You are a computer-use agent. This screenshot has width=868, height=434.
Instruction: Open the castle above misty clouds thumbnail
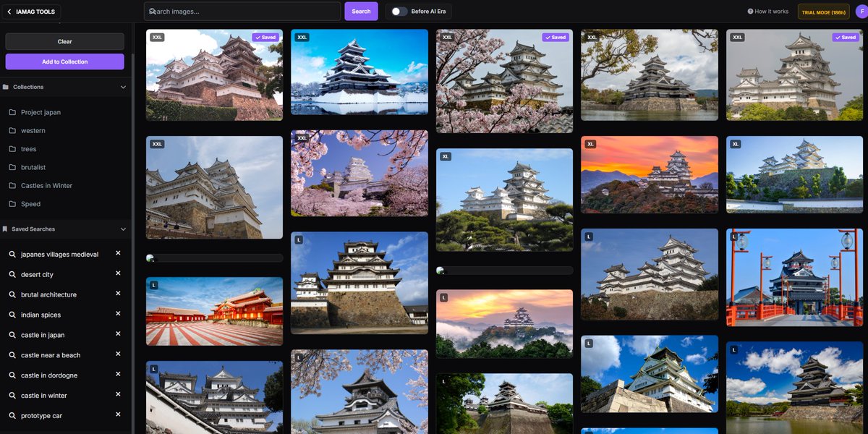(x=504, y=324)
